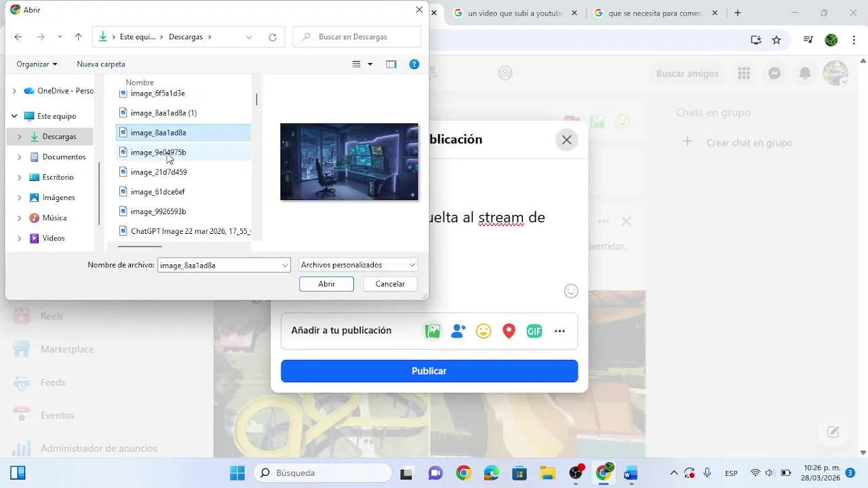Viewport: 868px width, 488px height.
Task: Open more options in Añadir a tu publicación
Action: pyautogui.click(x=559, y=331)
